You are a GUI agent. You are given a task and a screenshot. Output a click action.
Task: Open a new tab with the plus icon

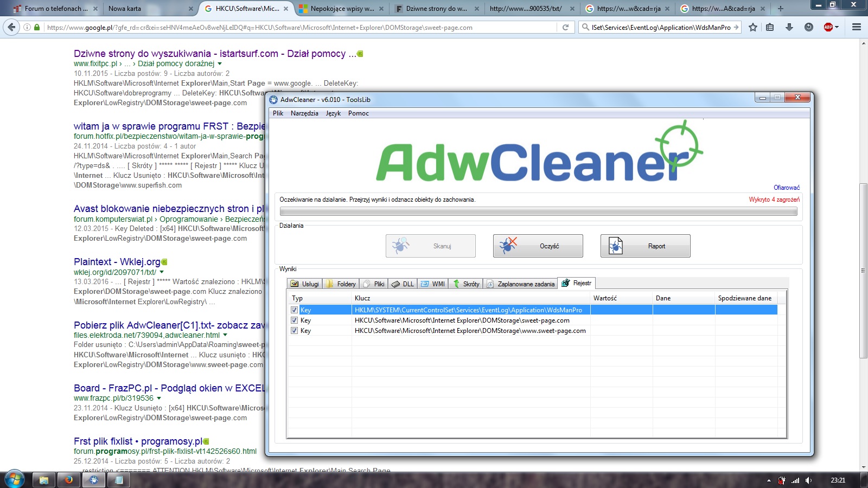pos(780,9)
